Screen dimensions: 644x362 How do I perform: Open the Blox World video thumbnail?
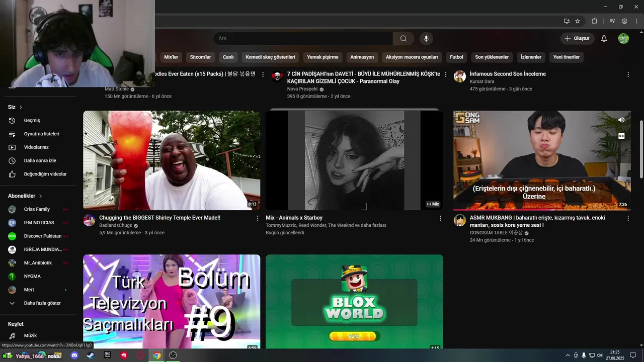point(354,302)
